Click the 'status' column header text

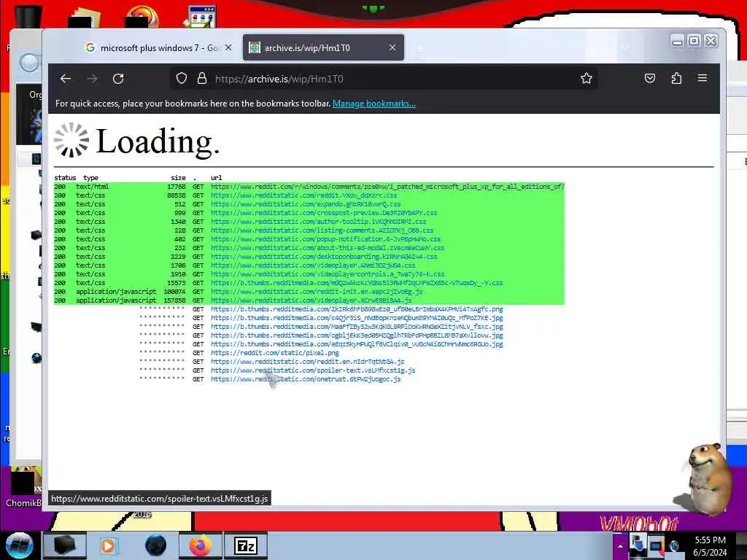coord(65,178)
